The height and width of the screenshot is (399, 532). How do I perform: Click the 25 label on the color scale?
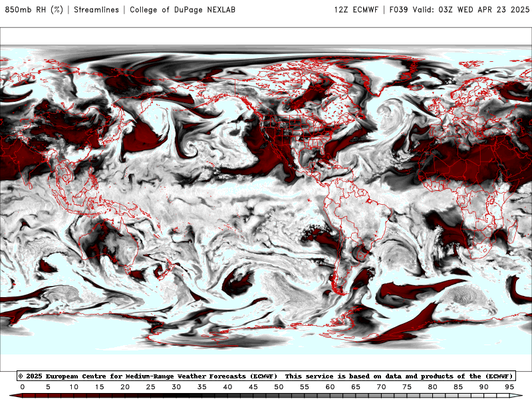coord(151,387)
